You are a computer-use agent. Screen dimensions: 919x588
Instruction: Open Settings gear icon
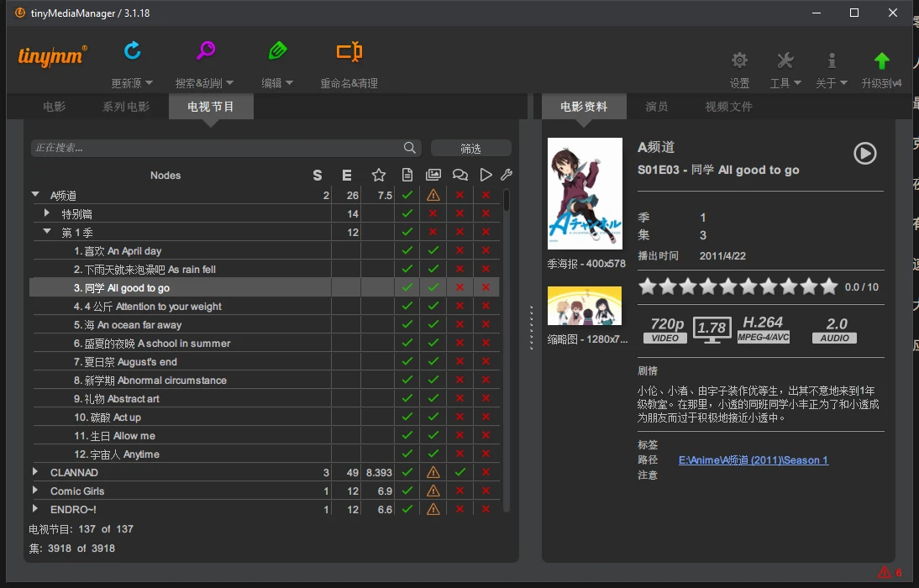739,60
